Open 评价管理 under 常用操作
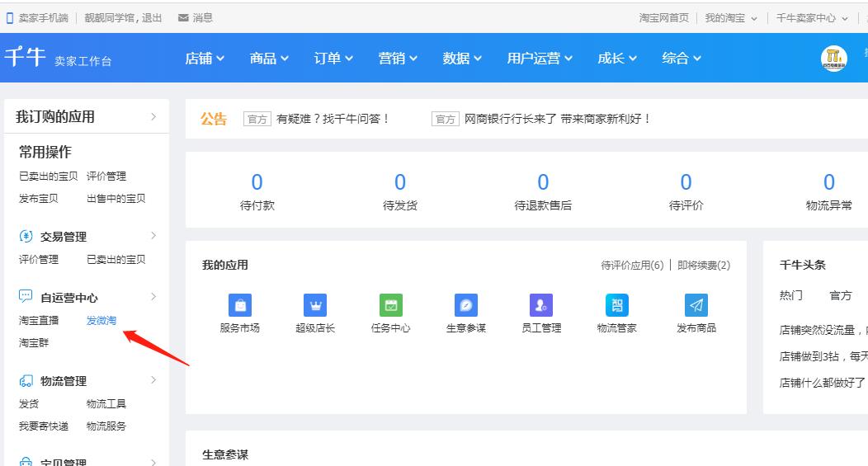 (106, 177)
